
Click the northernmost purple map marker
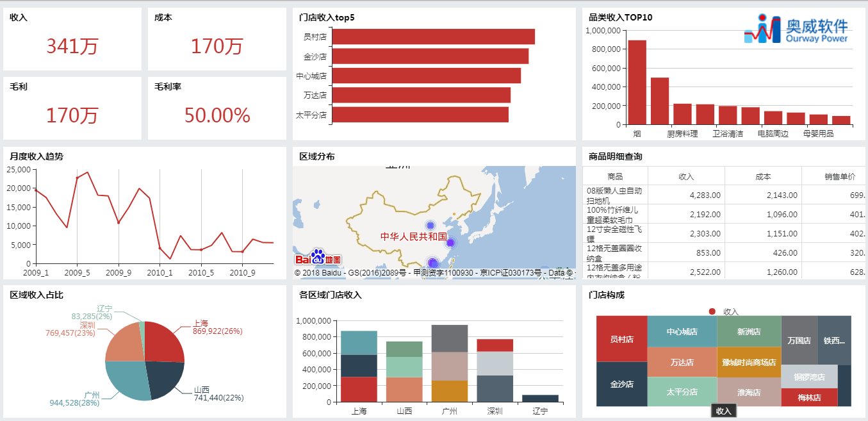tap(430, 226)
